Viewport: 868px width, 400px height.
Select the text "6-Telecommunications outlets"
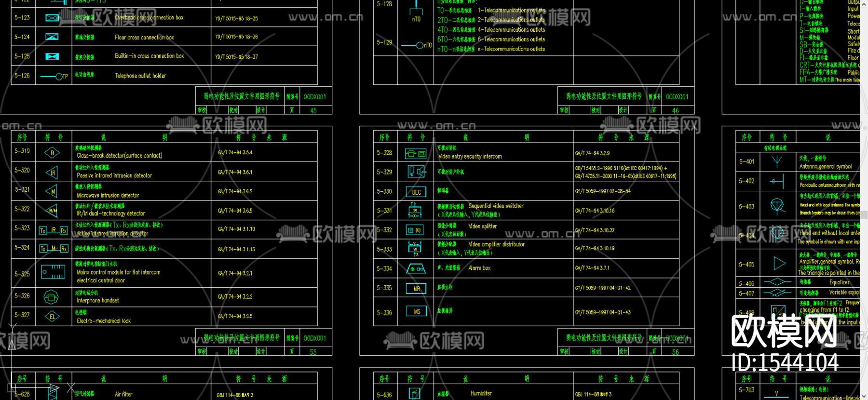tap(512, 40)
